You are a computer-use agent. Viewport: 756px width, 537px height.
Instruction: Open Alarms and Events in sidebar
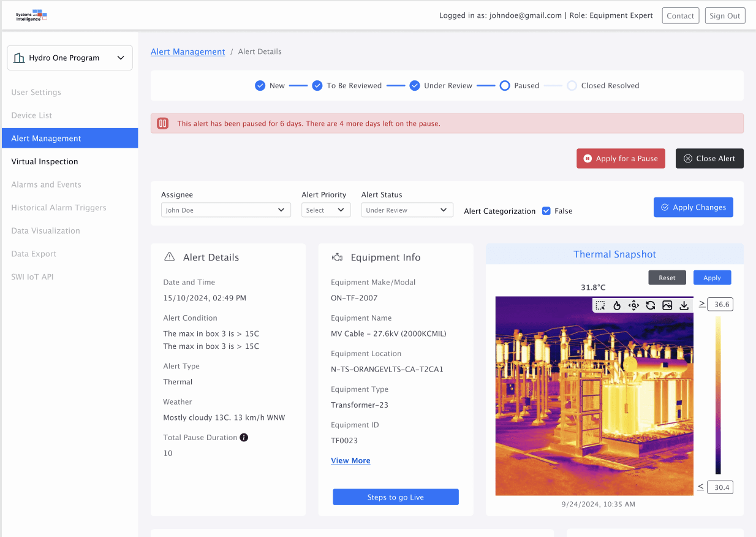click(47, 185)
